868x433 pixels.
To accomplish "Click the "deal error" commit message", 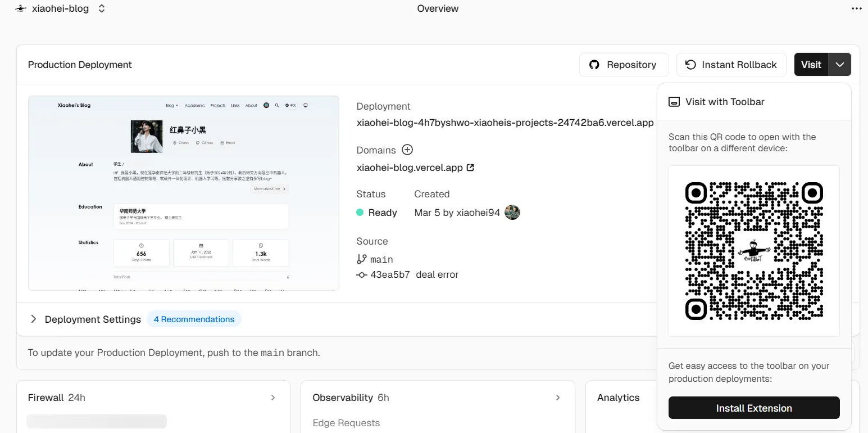I will (437, 274).
